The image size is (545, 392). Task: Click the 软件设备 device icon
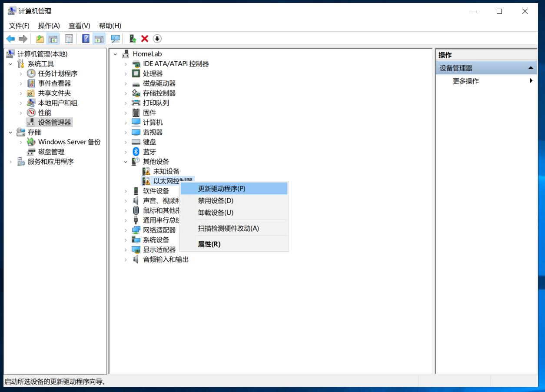(x=136, y=191)
